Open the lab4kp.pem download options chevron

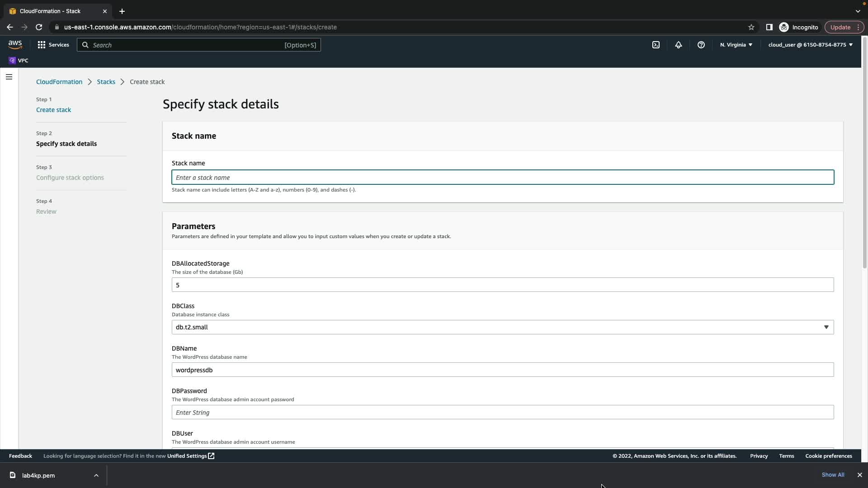(x=96, y=475)
